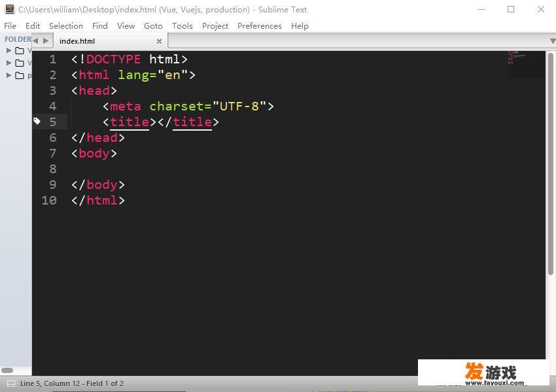Click charset="UTF-8" on line 4
The width and height of the screenshot is (556, 392).
tap(208, 106)
